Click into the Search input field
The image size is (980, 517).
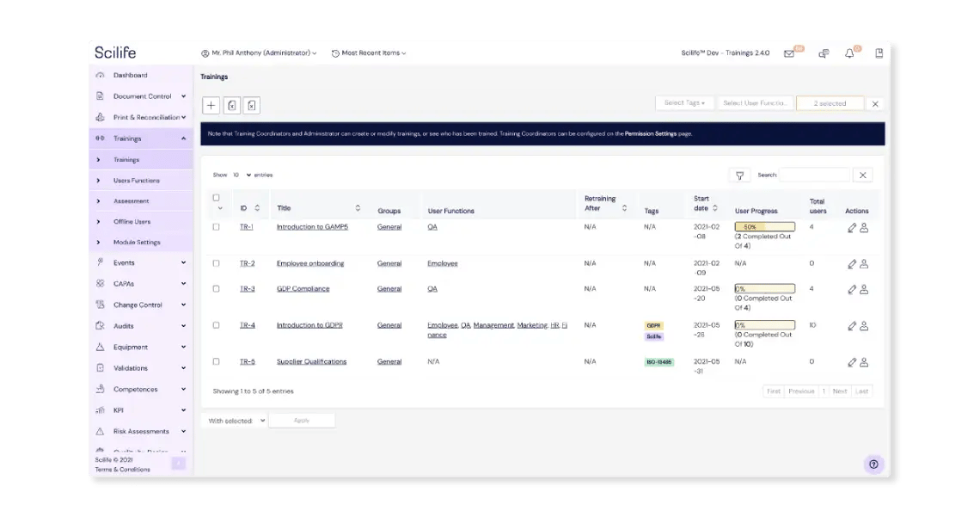(x=814, y=175)
